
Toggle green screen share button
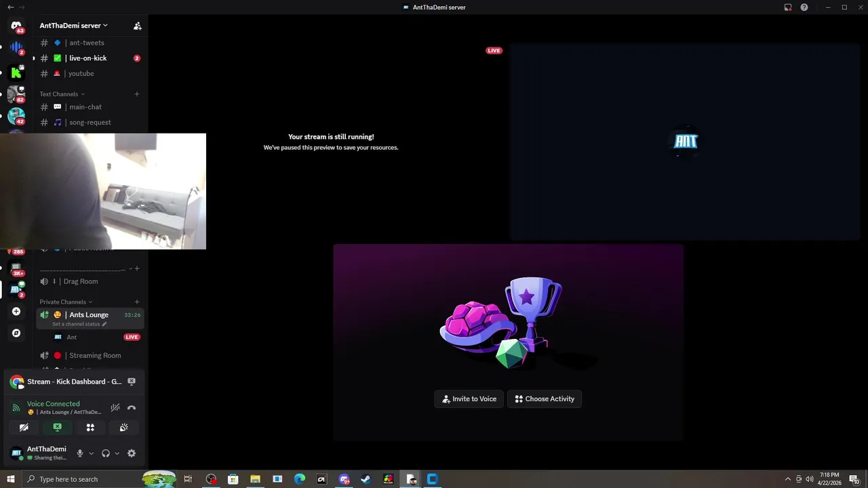(x=57, y=428)
